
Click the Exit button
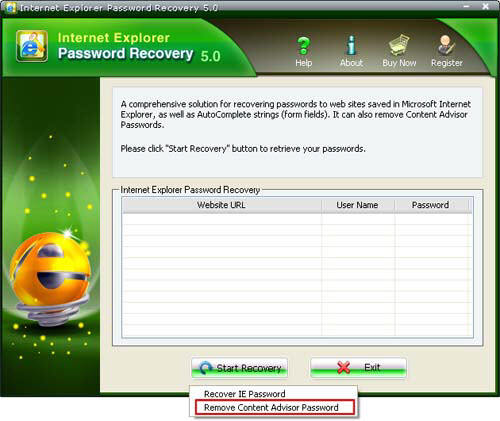click(358, 368)
